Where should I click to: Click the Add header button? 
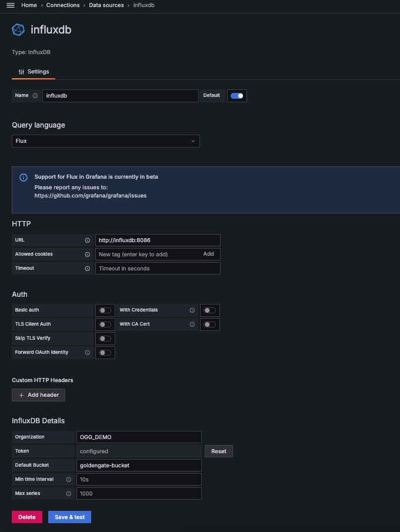tap(39, 395)
